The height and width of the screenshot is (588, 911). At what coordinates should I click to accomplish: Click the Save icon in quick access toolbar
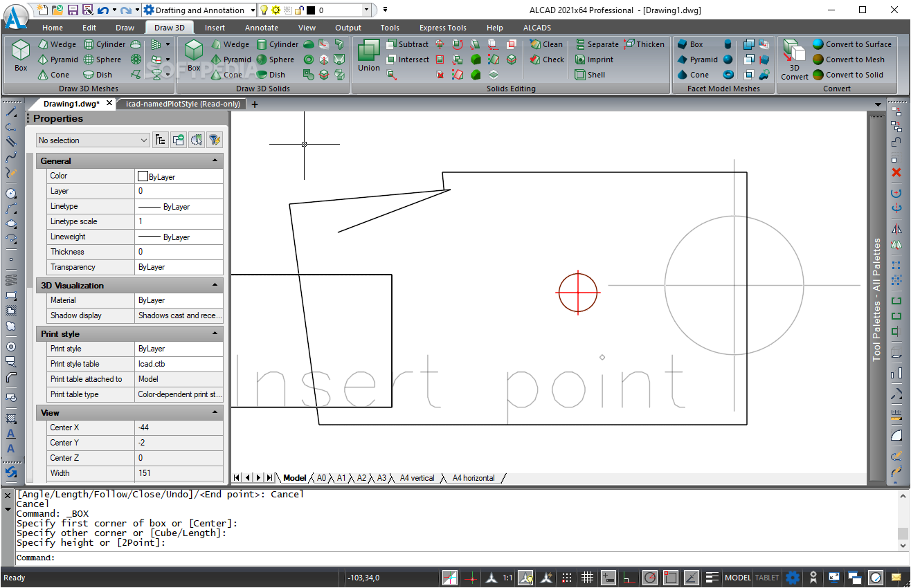pos(73,10)
